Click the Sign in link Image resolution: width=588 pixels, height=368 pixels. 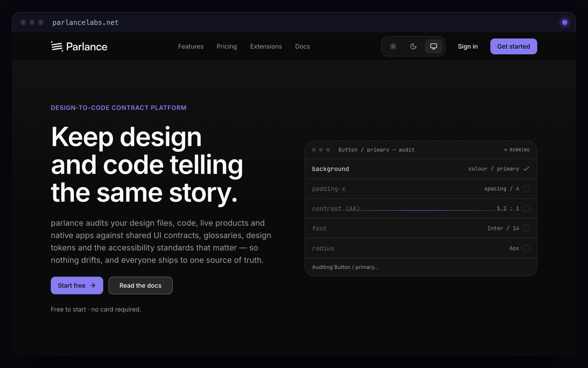click(468, 46)
